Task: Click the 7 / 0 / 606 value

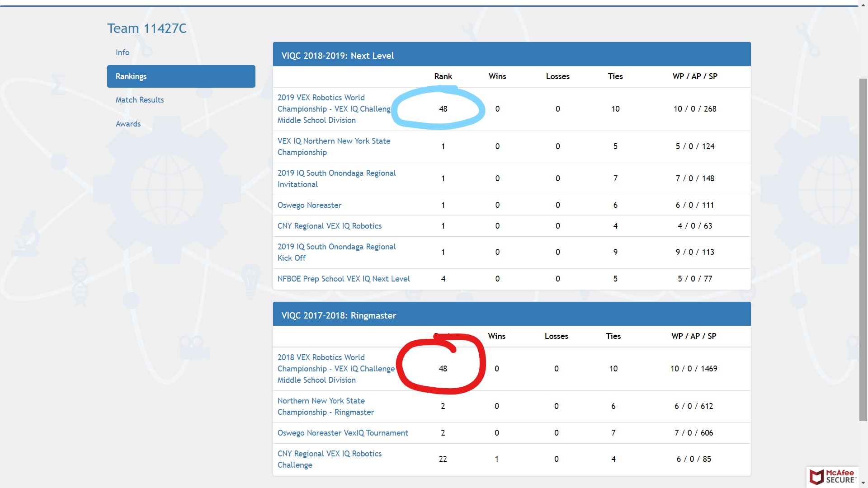Action: click(x=693, y=433)
